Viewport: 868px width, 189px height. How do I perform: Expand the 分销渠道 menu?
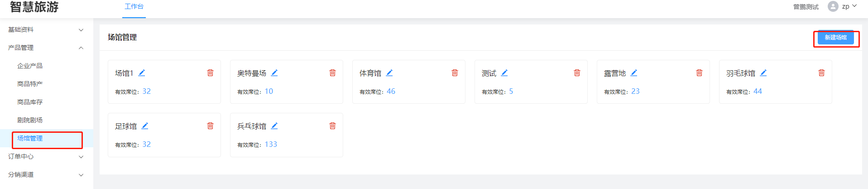[x=45, y=175]
